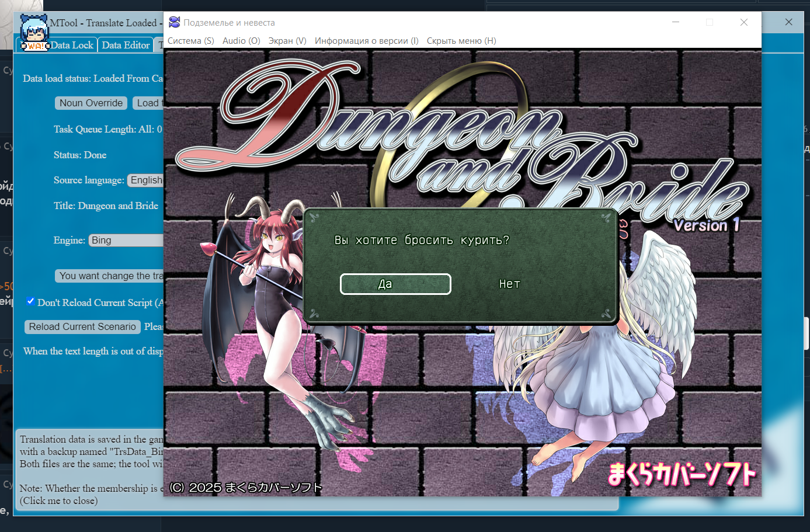This screenshot has height=532, width=810.
Task: Click the partly hidden Load button in MTool
Action: click(148, 103)
